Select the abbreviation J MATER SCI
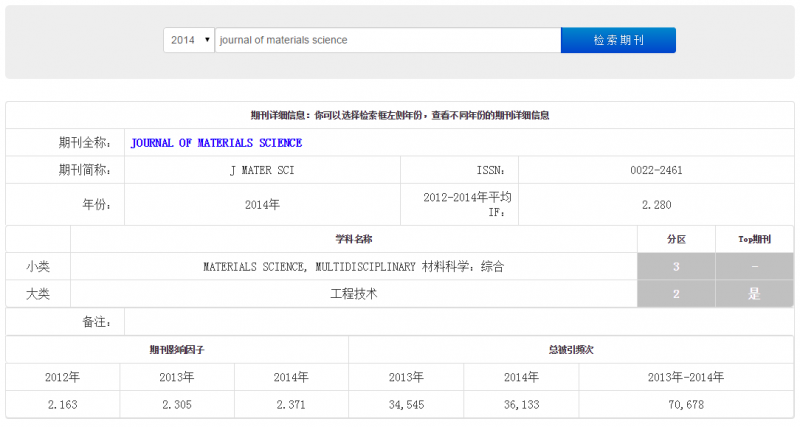This screenshot has height=427, width=800. (262, 170)
